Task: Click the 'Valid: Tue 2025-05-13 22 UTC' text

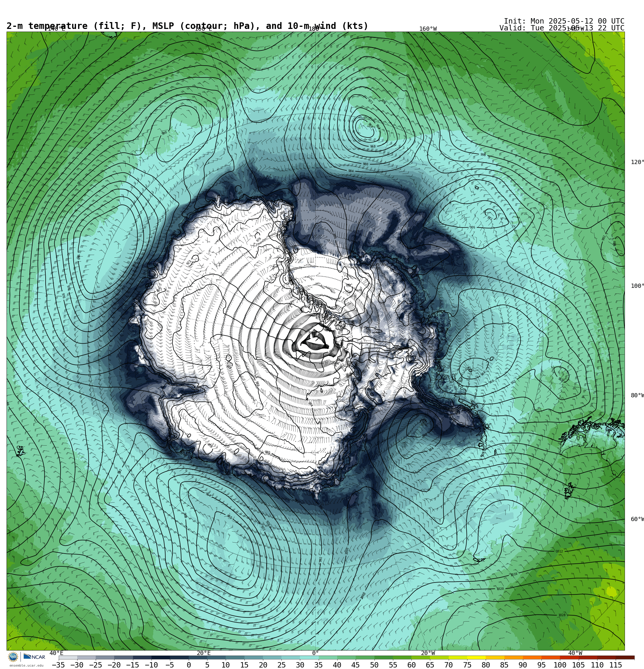Action: coord(562,28)
